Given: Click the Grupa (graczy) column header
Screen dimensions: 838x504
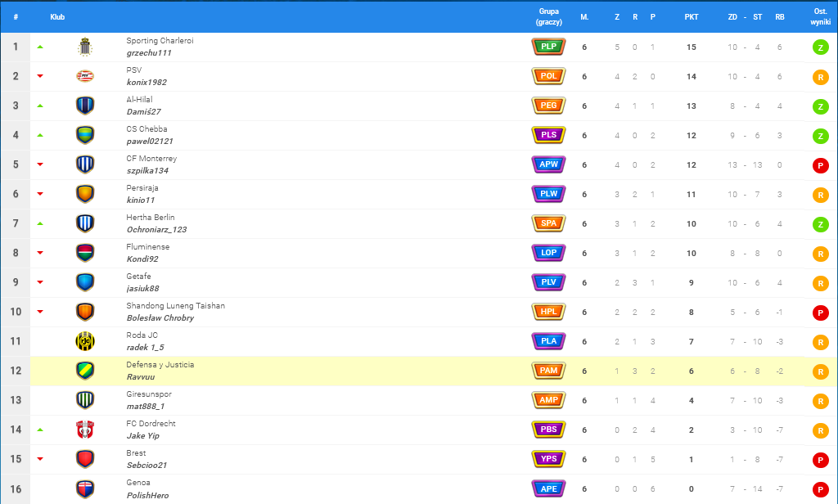Looking at the screenshot, I should coord(548,16).
